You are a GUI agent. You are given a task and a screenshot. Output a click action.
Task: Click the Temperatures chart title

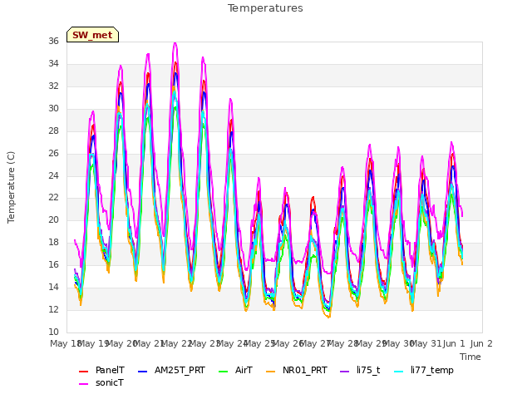(x=265, y=8)
